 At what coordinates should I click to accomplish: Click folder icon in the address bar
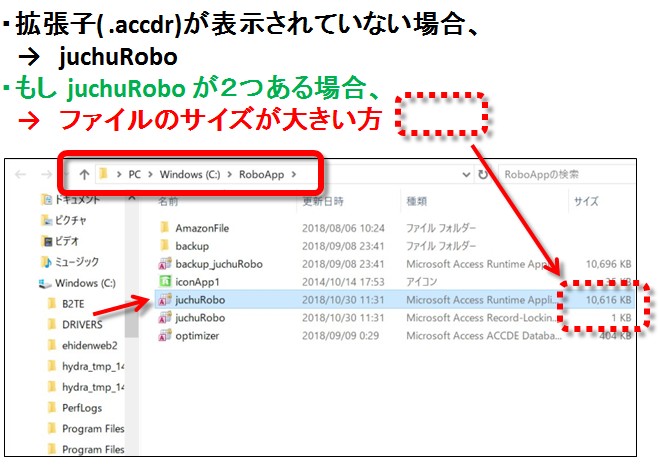point(104,174)
